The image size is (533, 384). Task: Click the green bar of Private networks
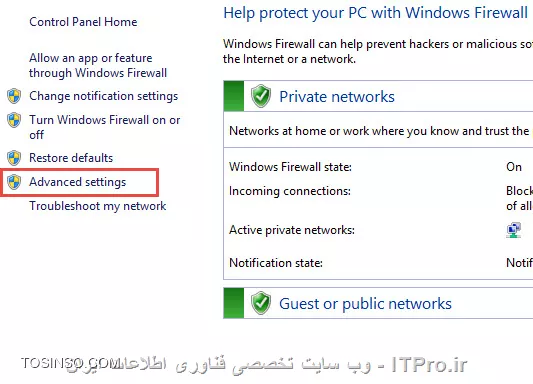[x=234, y=96]
